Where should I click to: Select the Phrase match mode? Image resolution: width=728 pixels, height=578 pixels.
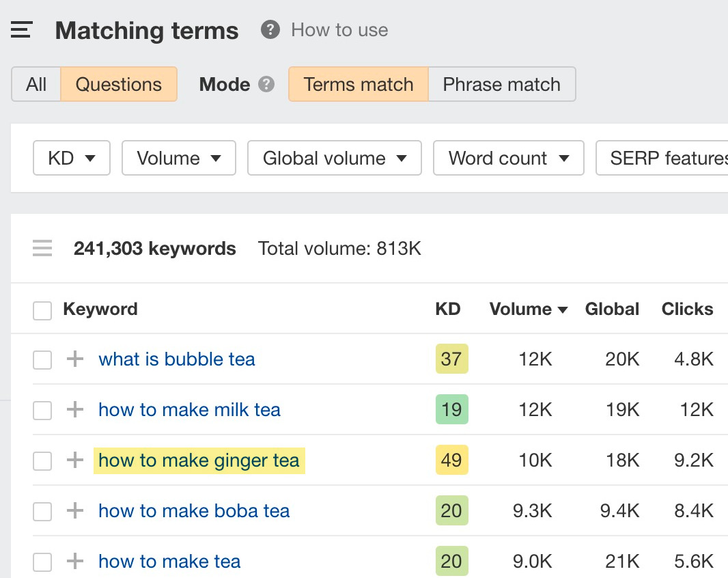pos(501,84)
